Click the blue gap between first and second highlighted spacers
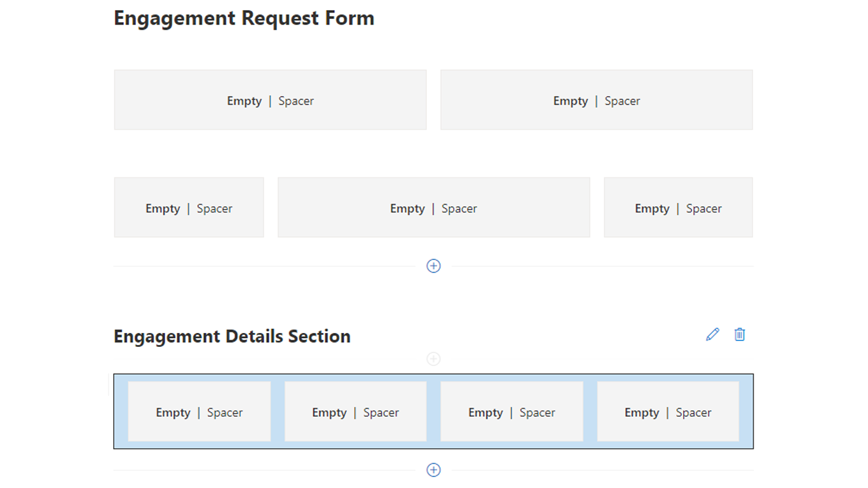The image size is (868, 488). tap(278, 412)
